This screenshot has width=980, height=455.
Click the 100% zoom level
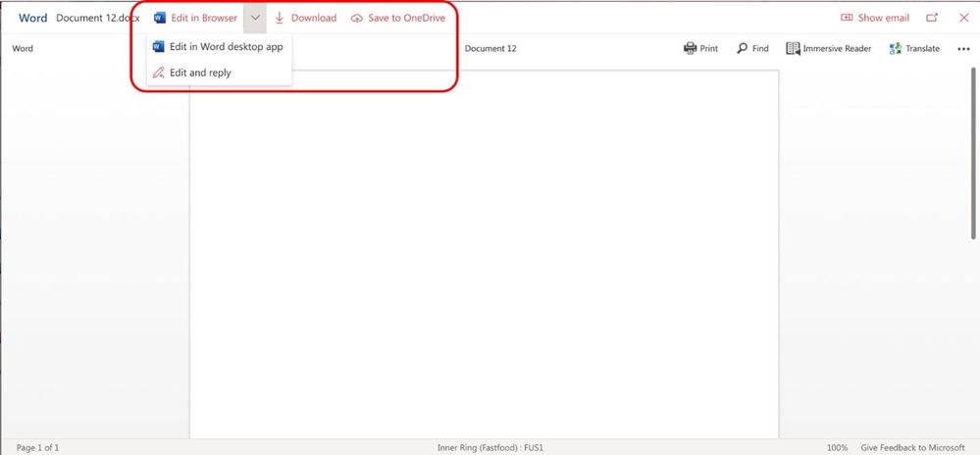[x=838, y=447]
